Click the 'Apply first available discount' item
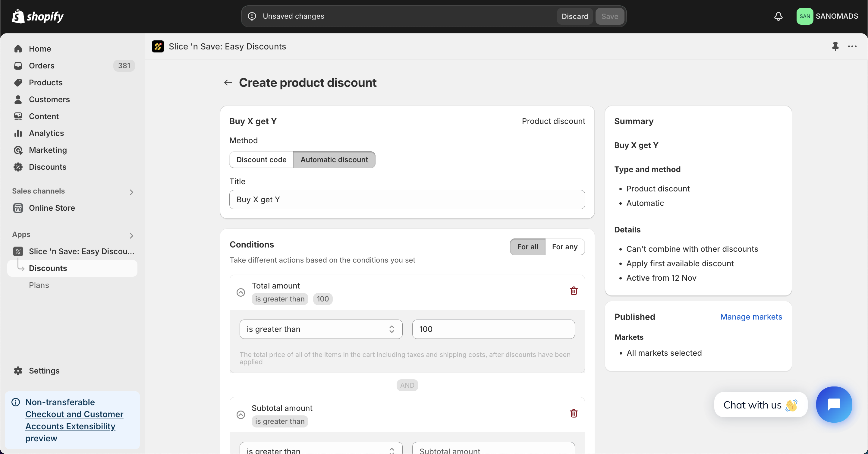This screenshot has height=454, width=868. [x=680, y=263]
